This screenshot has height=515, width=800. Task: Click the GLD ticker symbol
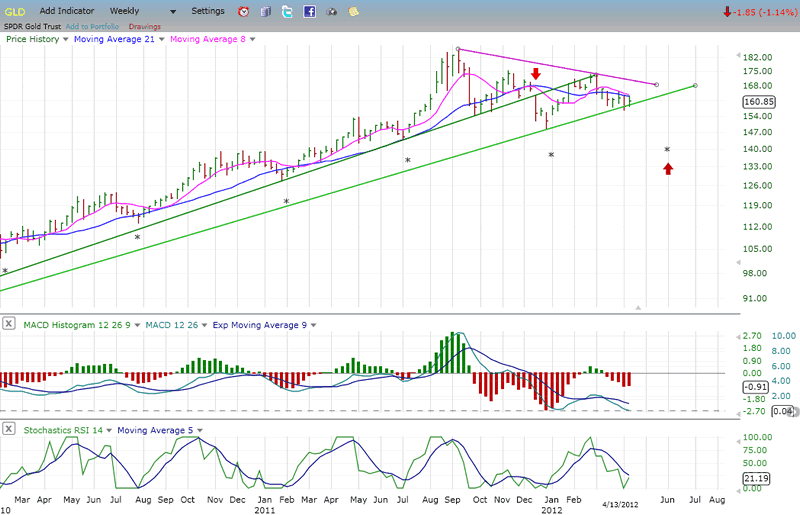point(14,11)
